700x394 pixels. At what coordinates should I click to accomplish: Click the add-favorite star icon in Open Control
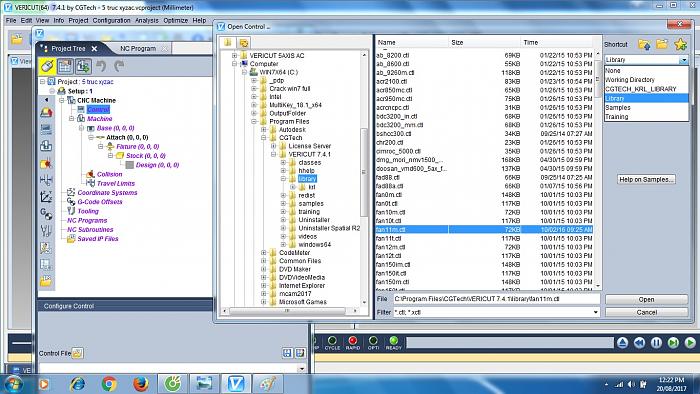680,44
